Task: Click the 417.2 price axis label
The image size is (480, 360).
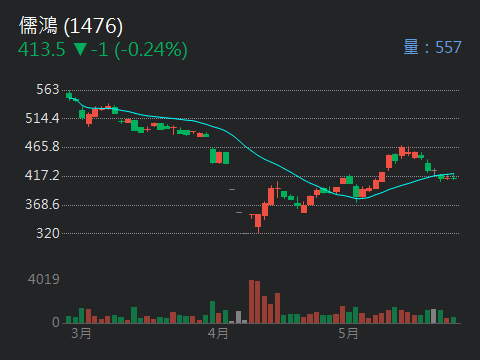Action: click(x=42, y=175)
